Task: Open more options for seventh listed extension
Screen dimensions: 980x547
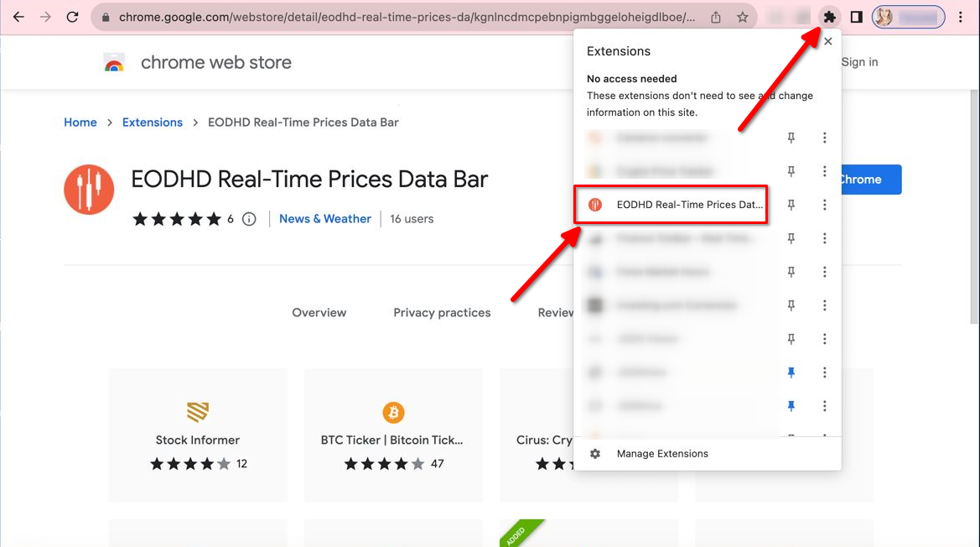Action: (x=824, y=339)
